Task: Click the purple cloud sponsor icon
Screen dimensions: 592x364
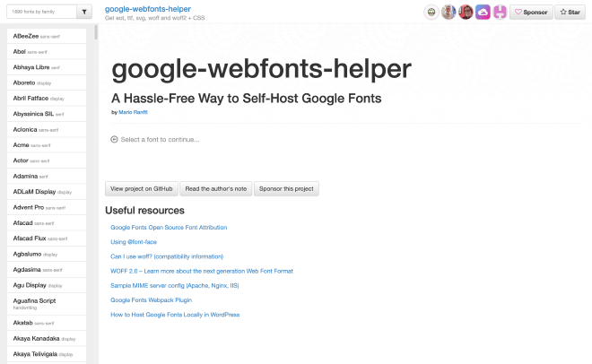Action: coord(482,13)
